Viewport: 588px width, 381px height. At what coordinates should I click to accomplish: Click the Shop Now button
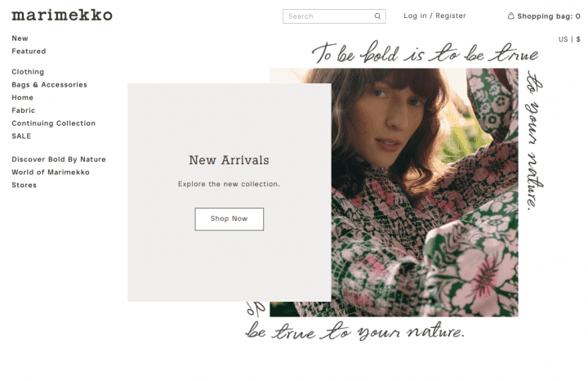click(229, 219)
